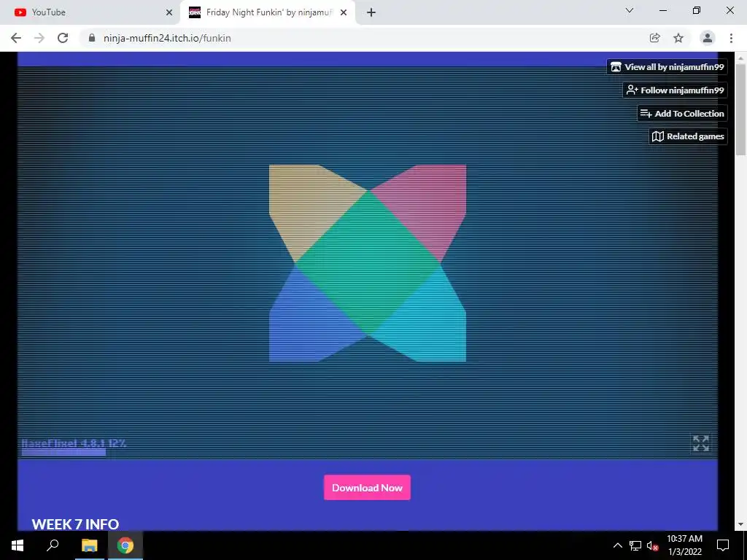Open the tab search dropdown arrow

630,10
